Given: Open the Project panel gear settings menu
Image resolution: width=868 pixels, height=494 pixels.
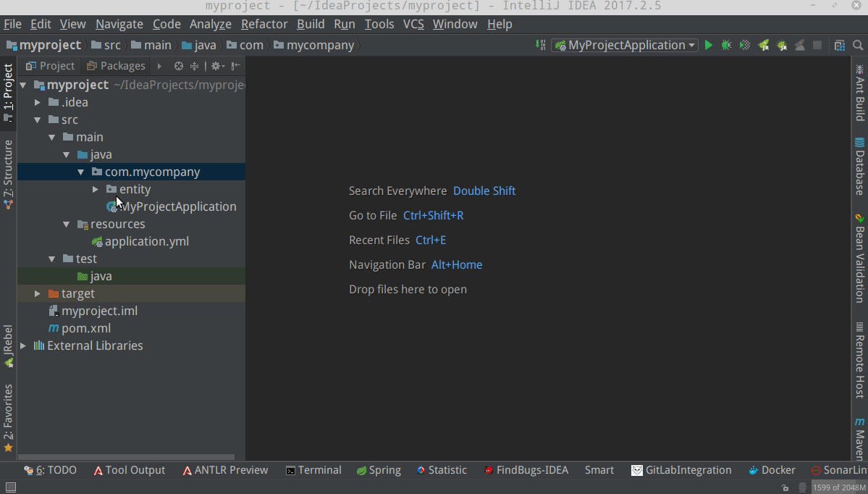Looking at the screenshot, I should 217,66.
